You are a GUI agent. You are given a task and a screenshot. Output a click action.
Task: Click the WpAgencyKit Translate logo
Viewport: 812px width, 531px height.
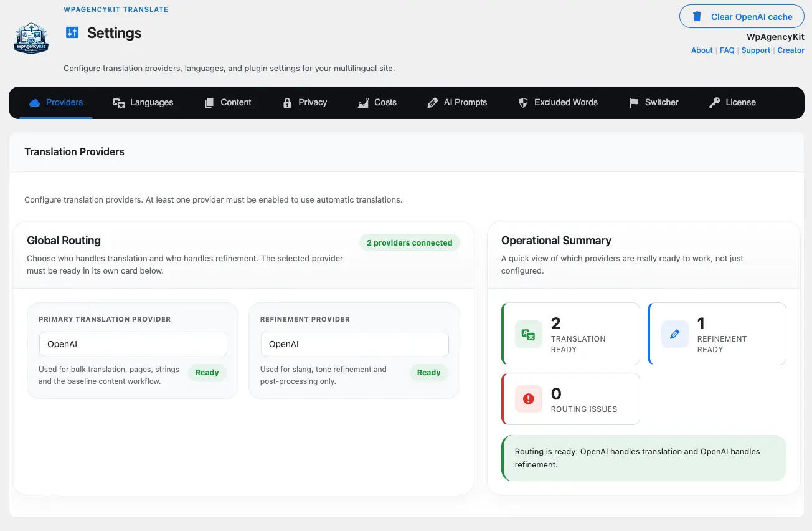[x=31, y=38]
